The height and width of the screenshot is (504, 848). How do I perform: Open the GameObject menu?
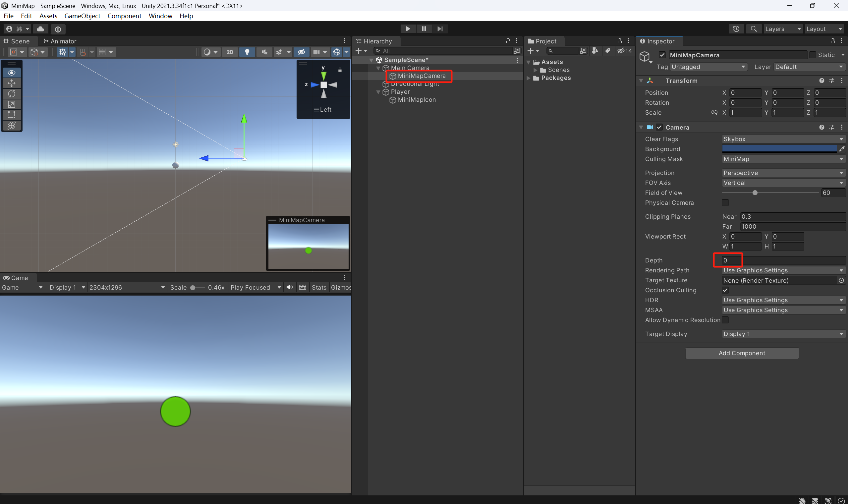point(82,16)
